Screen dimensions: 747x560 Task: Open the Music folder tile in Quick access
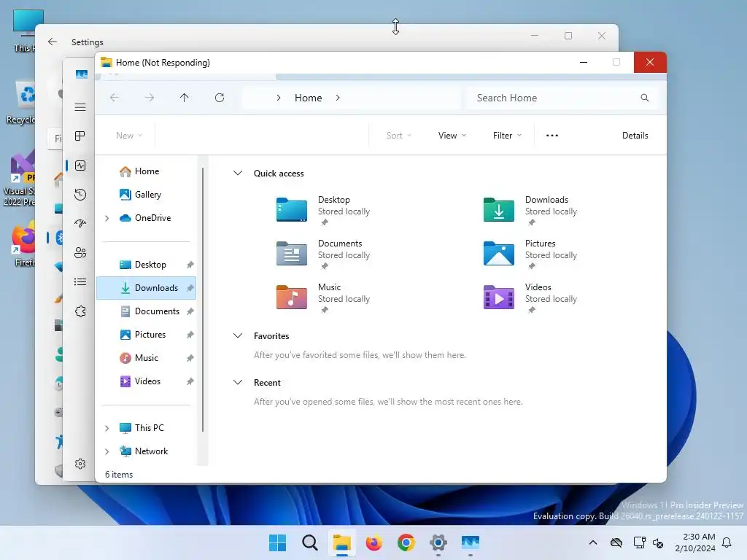pos(324,297)
